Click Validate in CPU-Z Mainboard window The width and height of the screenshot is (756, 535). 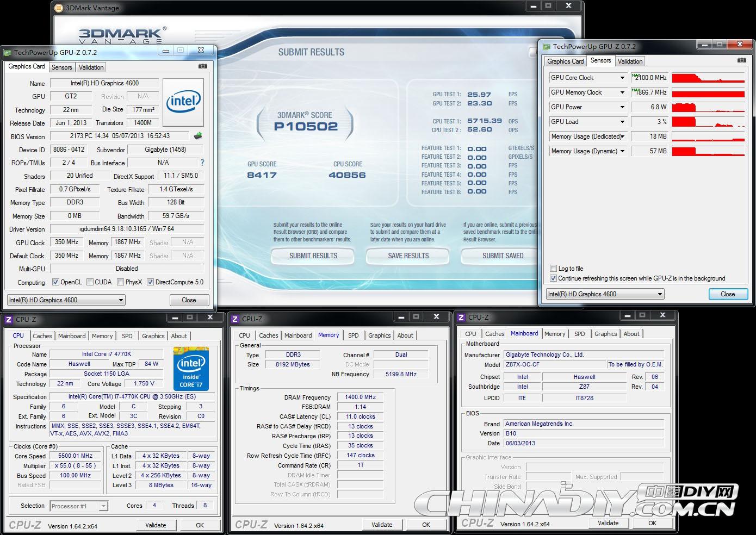click(x=608, y=523)
